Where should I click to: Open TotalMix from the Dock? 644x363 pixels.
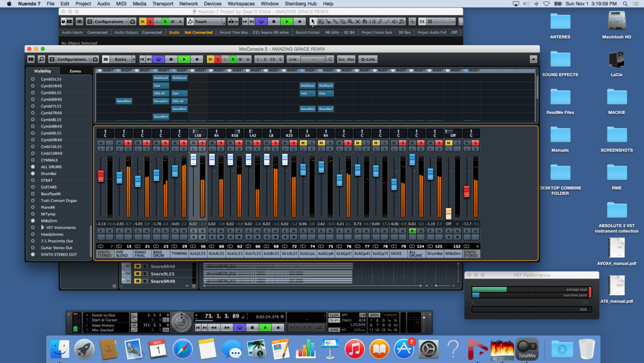point(526,349)
